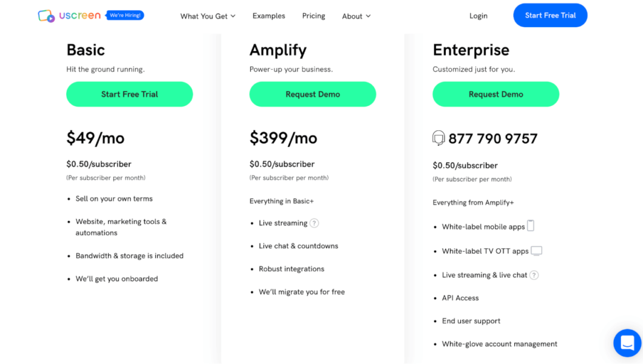Open the live chat tooltip in Enterprise plan
The width and height of the screenshot is (643, 364).
click(534, 275)
